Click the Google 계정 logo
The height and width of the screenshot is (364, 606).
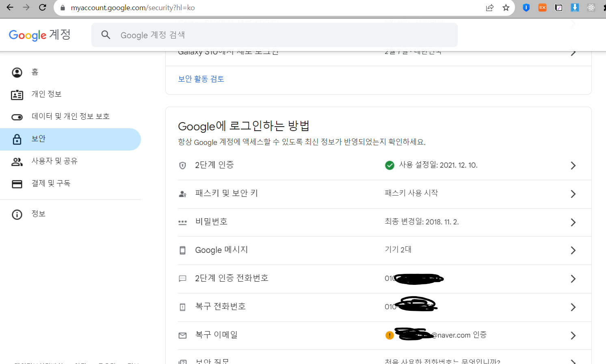[39, 35]
